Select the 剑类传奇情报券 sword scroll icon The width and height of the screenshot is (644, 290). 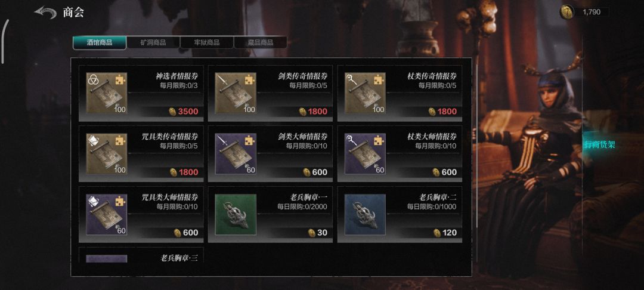click(x=236, y=93)
